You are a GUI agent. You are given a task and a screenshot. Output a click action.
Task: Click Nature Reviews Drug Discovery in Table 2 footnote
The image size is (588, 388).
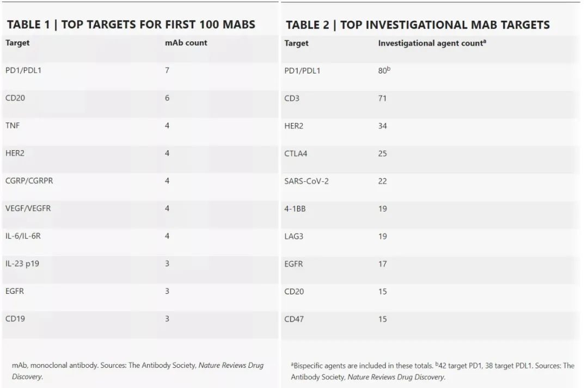coord(396,377)
